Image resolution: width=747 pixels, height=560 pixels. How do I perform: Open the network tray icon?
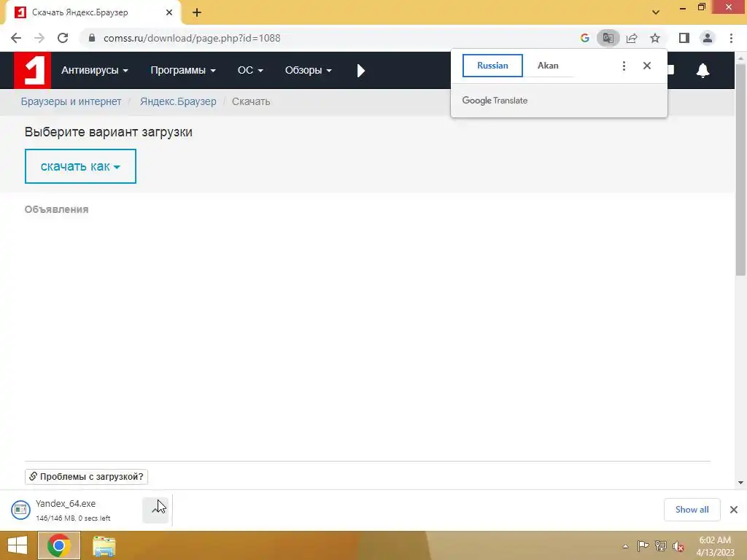(x=660, y=546)
